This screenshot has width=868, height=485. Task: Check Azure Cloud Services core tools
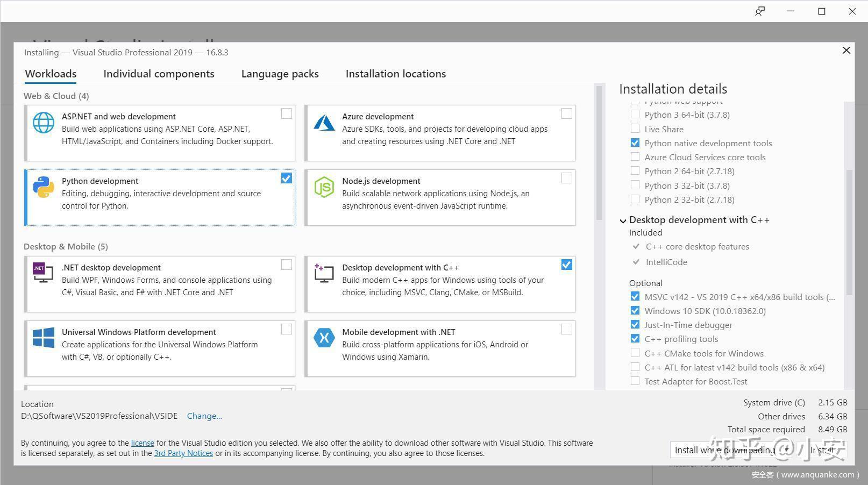pos(635,157)
